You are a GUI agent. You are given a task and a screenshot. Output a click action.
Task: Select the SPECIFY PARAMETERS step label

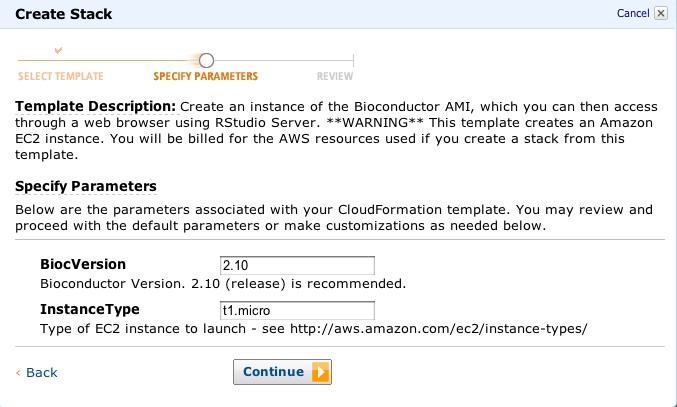(205, 76)
